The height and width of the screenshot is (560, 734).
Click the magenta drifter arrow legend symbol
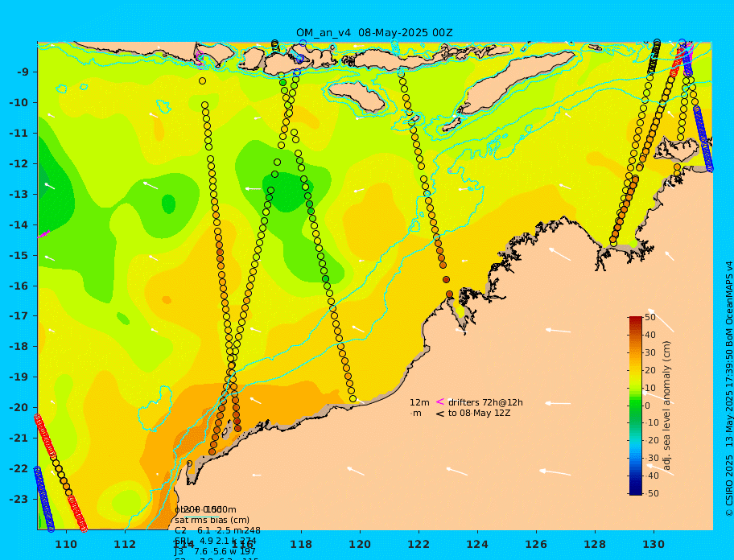pos(440,401)
